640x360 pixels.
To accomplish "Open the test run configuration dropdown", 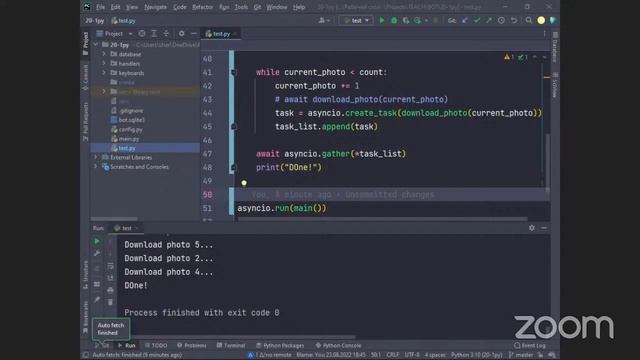I will 356,20.
